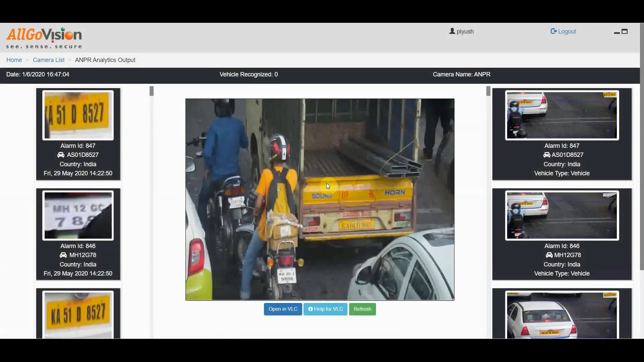Click the page vertical scrollbar
This screenshot has height=362, width=644.
pos(642,147)
